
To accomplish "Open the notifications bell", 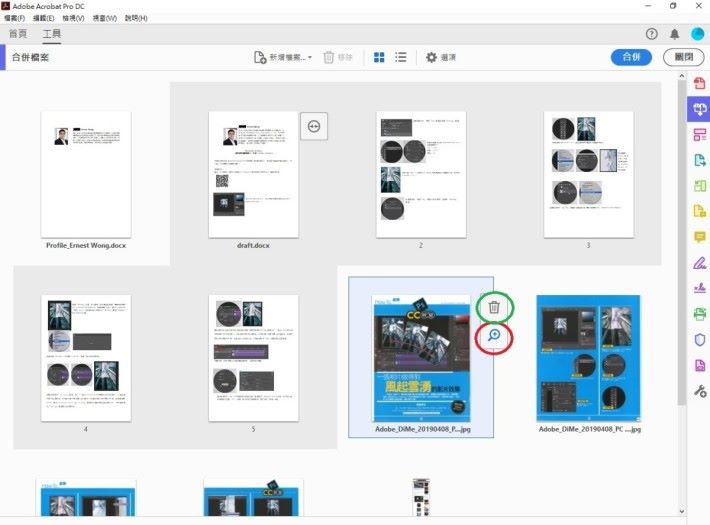I will point(675,34).
